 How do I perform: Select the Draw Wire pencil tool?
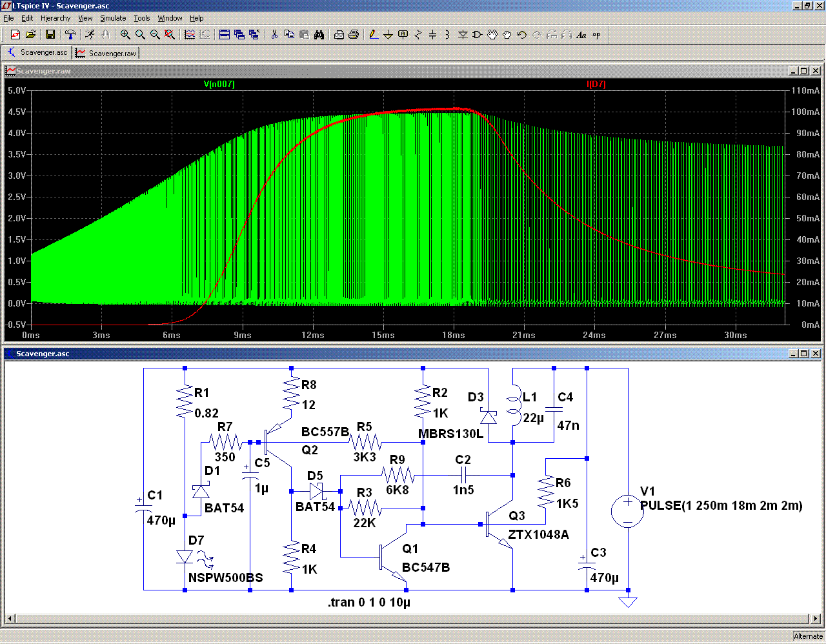(x=373, y=35)
